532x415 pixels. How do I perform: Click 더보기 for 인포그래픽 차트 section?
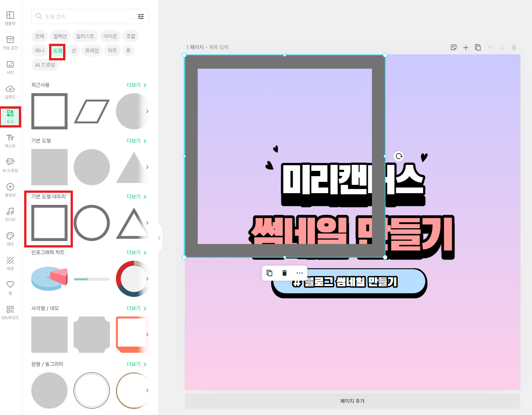(137, 253)
